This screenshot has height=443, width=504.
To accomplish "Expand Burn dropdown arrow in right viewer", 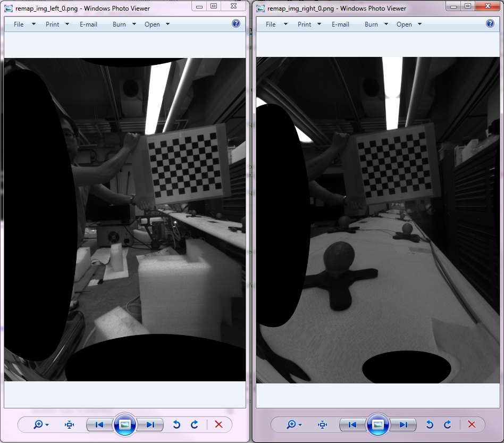I will (x=387, y=24).
